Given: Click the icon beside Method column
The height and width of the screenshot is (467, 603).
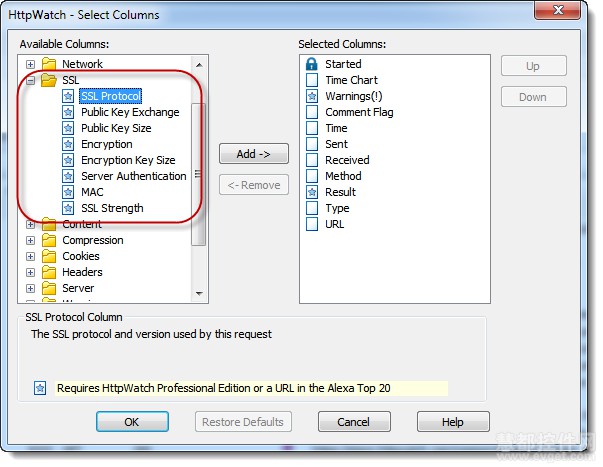Looking at the screenshot, I should 312,176.
